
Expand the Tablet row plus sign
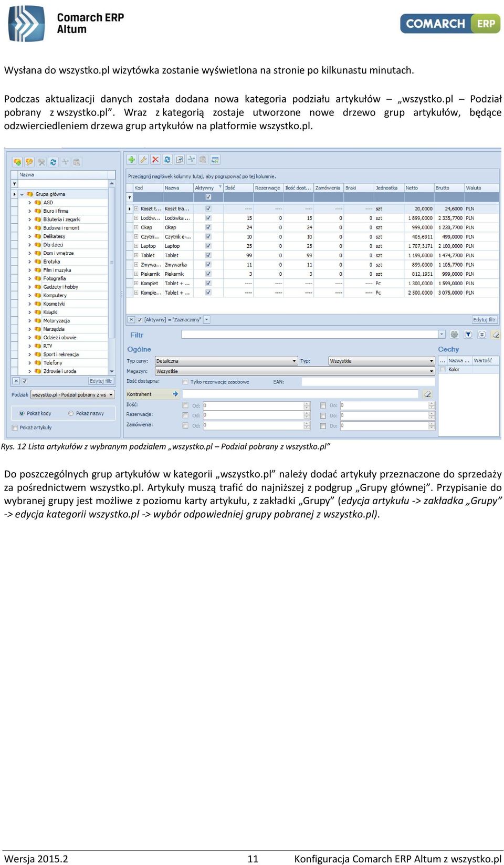(136, 255)
